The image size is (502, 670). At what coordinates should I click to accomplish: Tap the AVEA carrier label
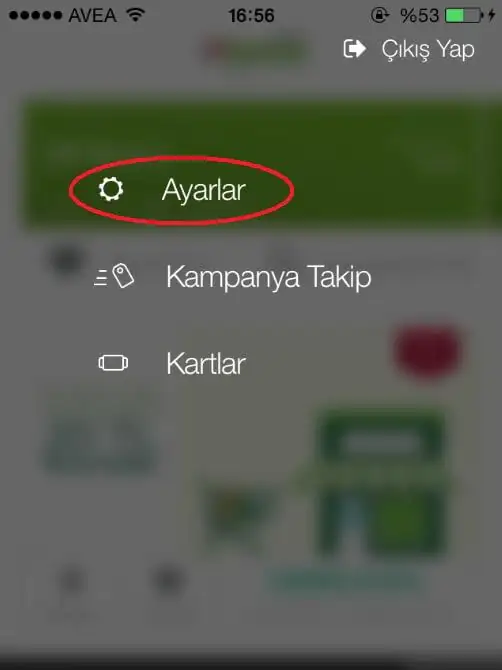point(93,16)
